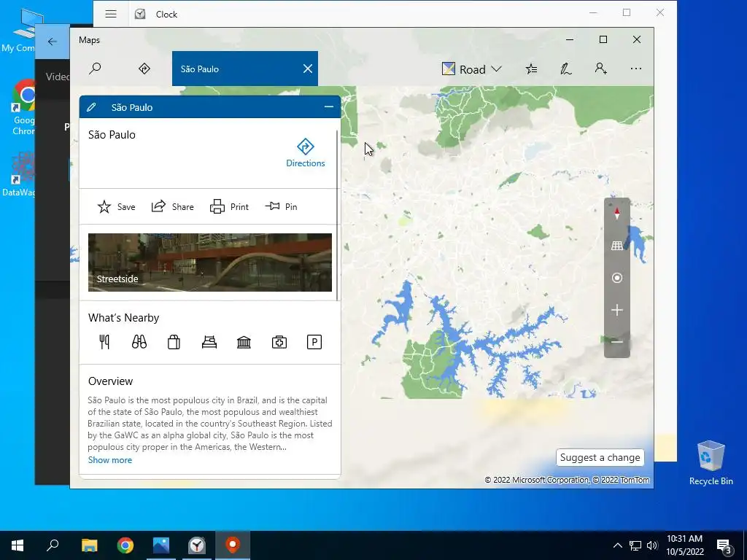Toggle the map tilt grid icon

point(617,246)
